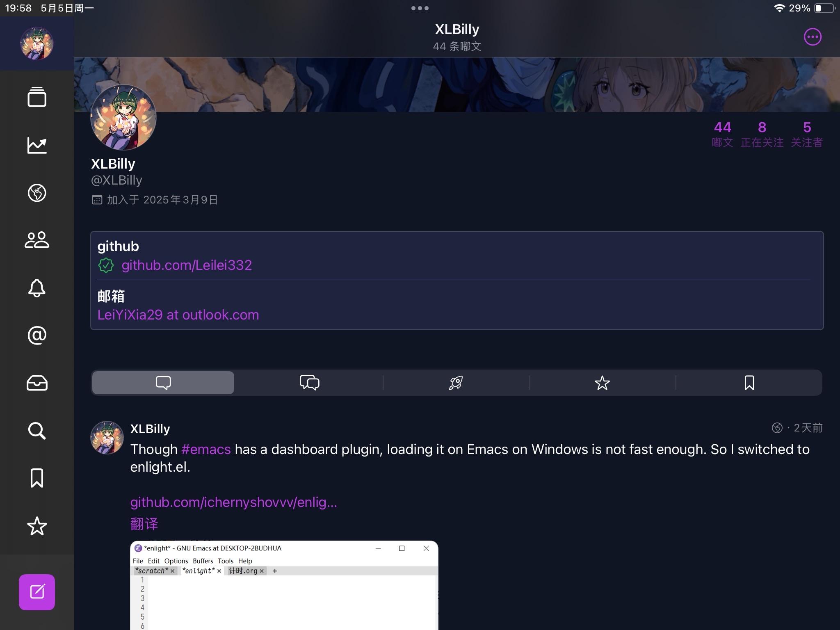This screenshot has height=630, width=840.
Task: Open search magnifier in sidebar
Action: [37, 431]
